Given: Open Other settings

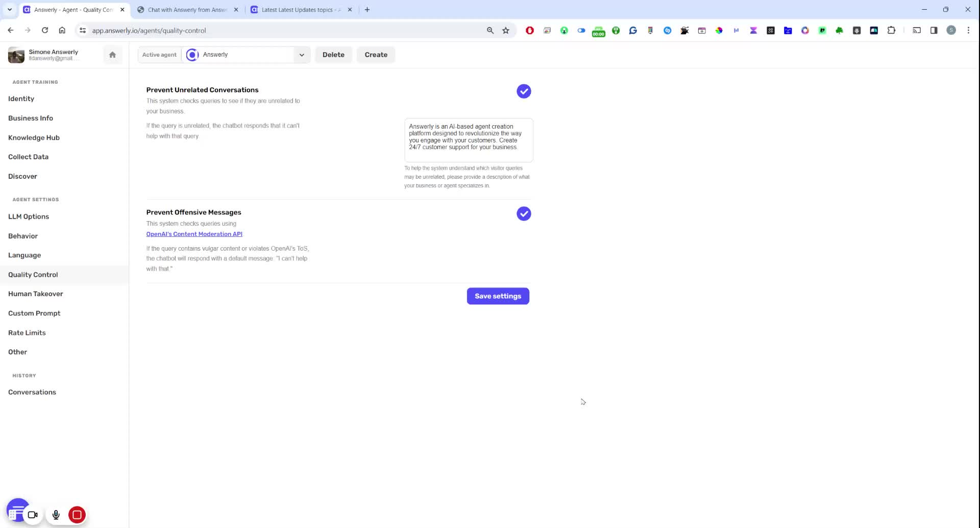Looking at the screenshot, I should (x=17, y=352).
